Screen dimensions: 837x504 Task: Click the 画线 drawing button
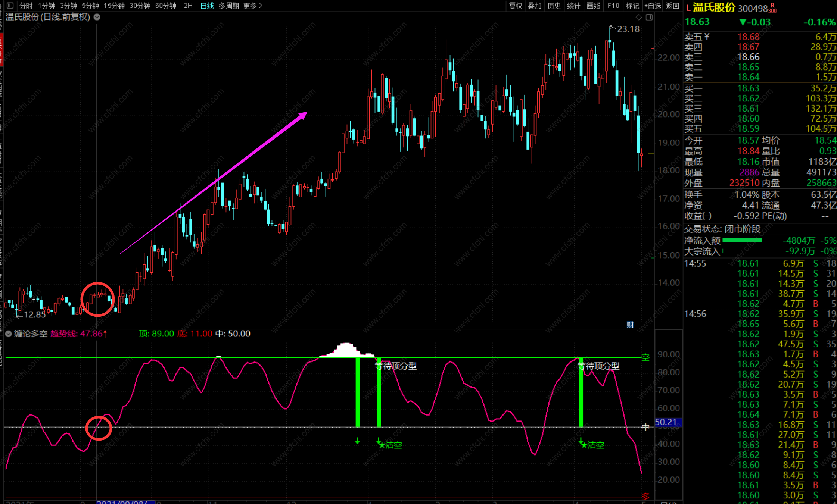point(593,6)
